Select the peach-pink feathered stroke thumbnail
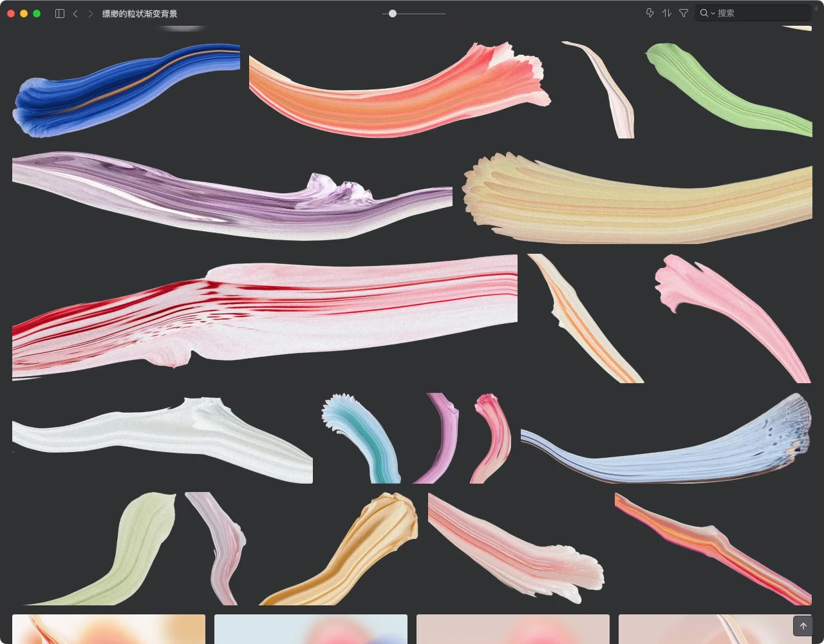Image resolution: width=824 pixels, height=644 pixels. click(x=516, y=549)
